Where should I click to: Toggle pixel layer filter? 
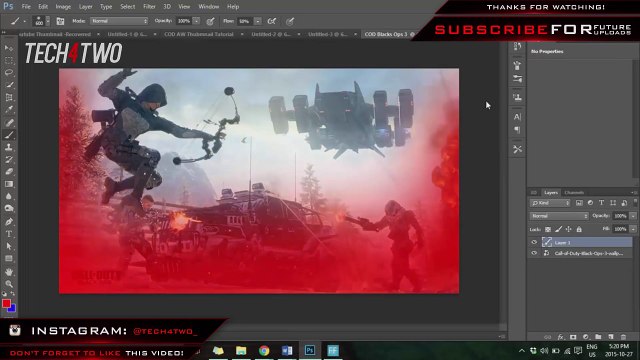tap(579, 203)
